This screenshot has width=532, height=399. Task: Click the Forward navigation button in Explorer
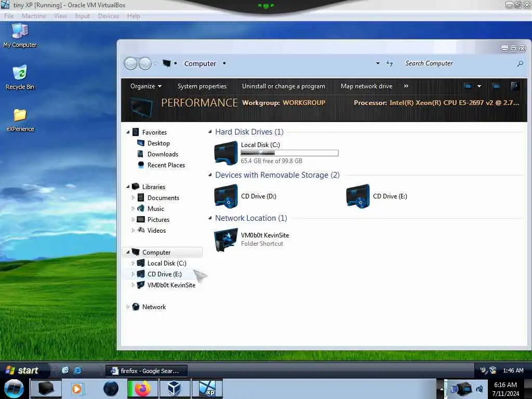point(145,63)
